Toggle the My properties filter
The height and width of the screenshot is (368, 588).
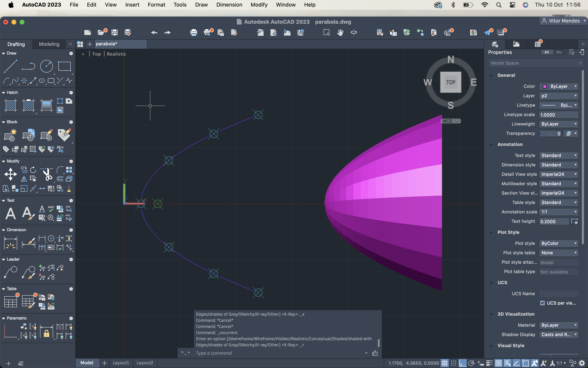click(559, 52)
